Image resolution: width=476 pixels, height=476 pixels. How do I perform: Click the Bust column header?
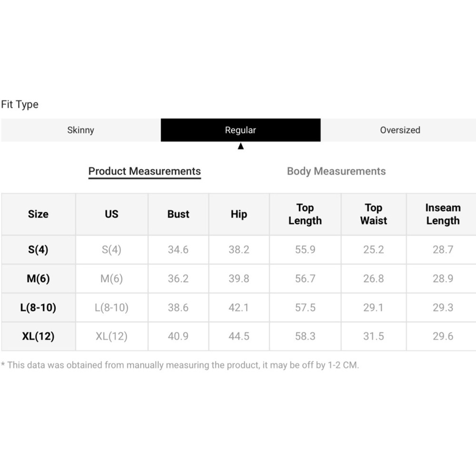(x=178, y=214)
